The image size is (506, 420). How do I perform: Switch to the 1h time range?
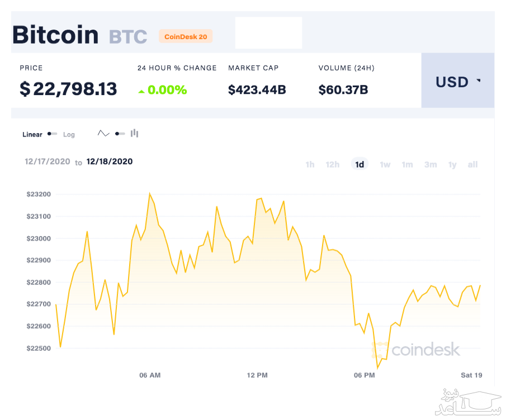pyautogui.click(x=310, y=164)
